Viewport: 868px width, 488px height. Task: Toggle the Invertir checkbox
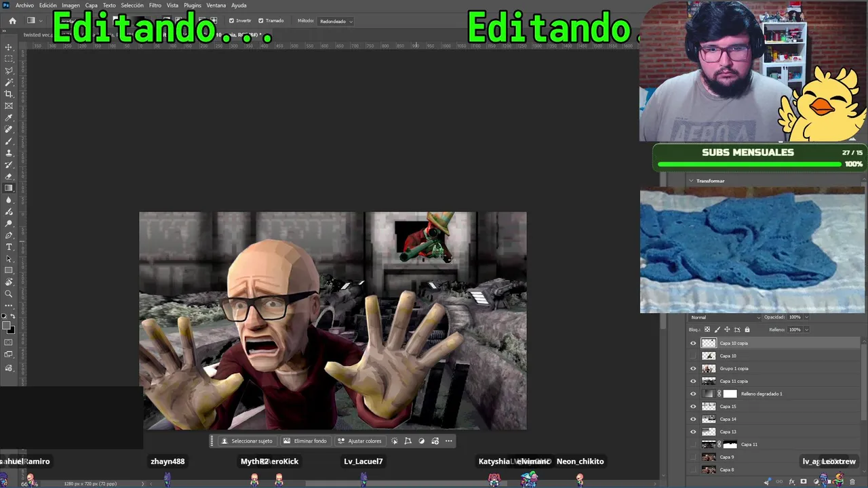(x=231, y=21)
